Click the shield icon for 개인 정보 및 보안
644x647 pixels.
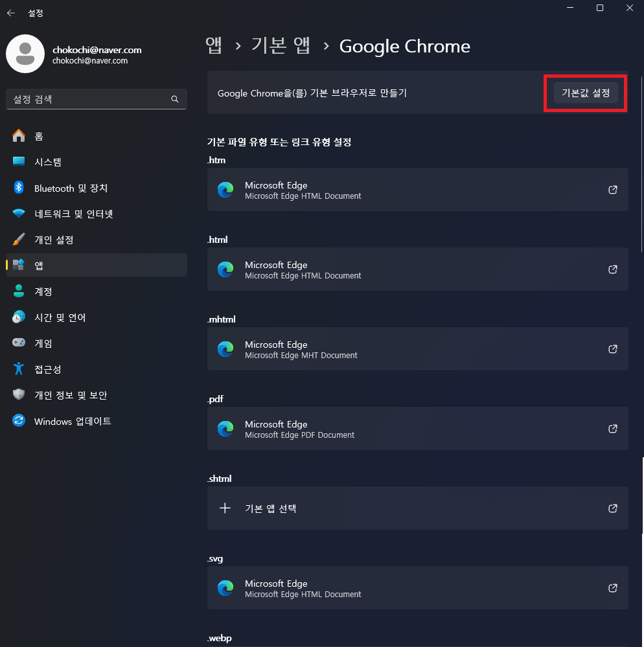[x=19, y=395]
